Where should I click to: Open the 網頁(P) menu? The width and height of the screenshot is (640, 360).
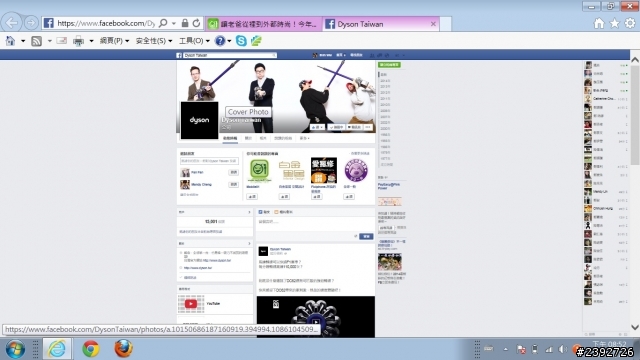[114, 41]
